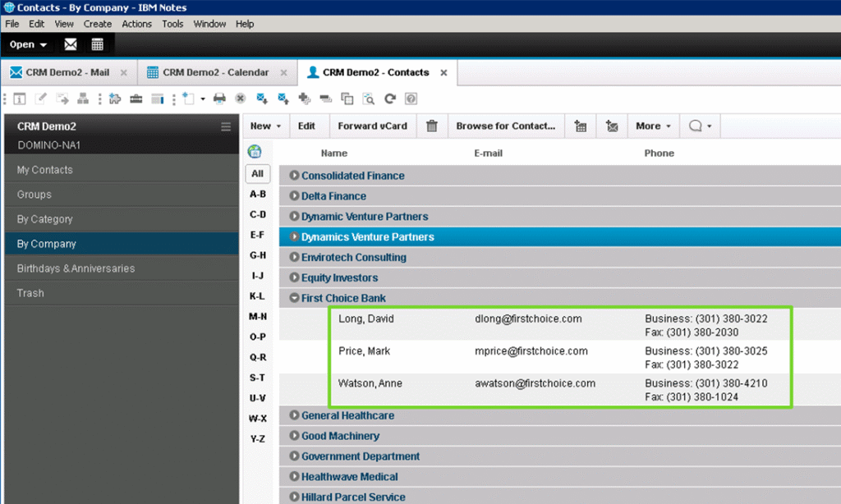Screen dimensions: 841x504
Task: Expand Consolidated Finance company group
Action: click(x=294, y=176)
